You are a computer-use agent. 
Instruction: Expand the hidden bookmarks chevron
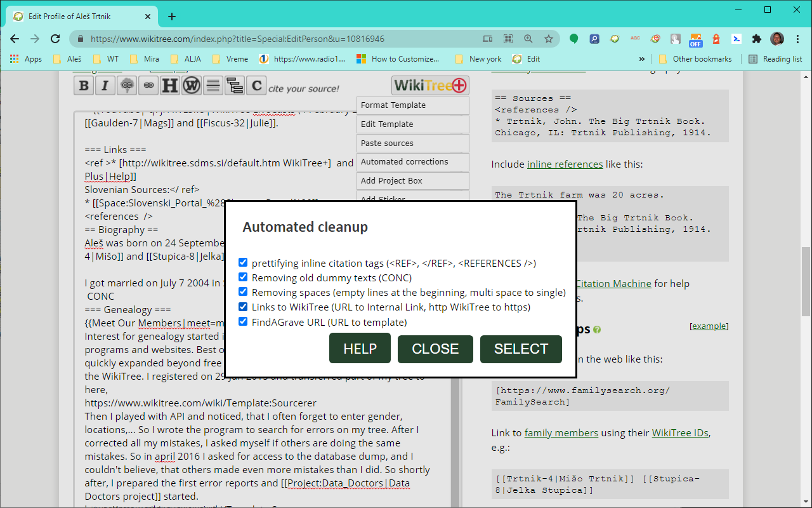642,59
